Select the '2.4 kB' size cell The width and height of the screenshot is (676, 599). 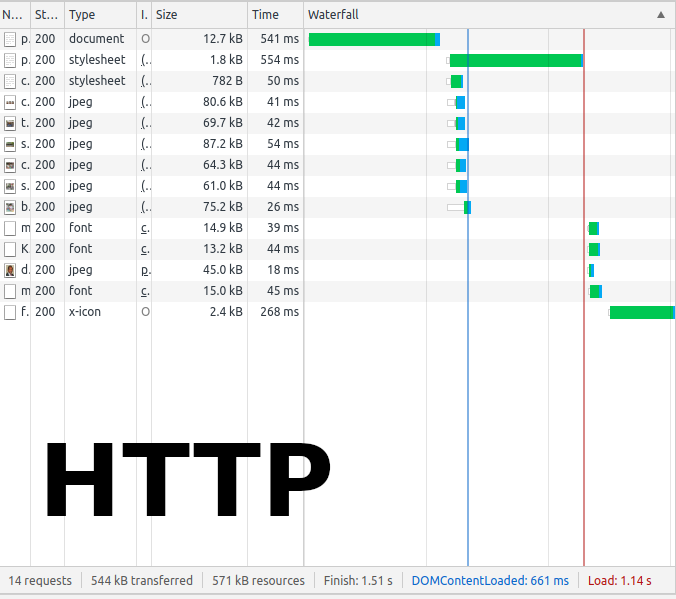pyautogui.click(x=226, y=312)
